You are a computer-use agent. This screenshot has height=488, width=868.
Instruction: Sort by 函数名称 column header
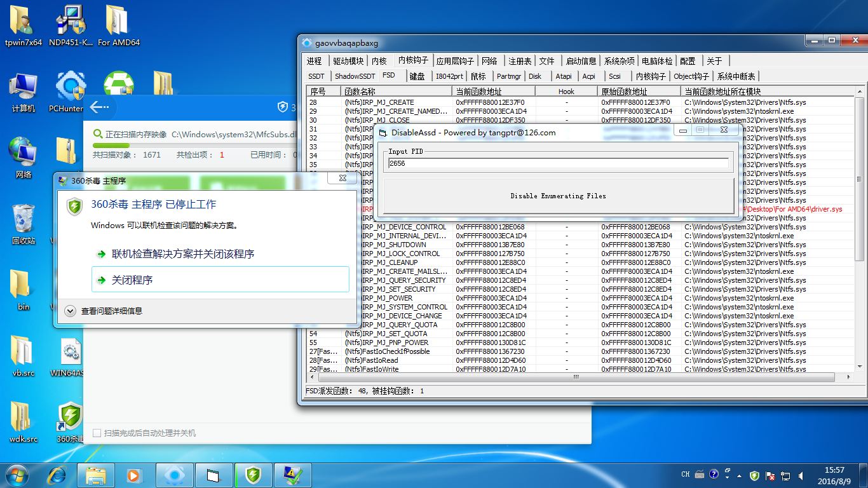(x=396, y=91)
